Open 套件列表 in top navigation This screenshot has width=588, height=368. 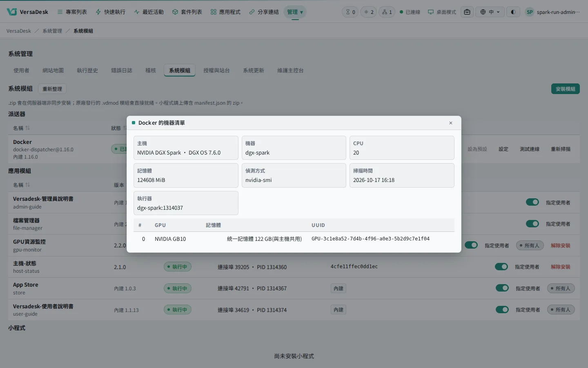click(x=187, y=12)
